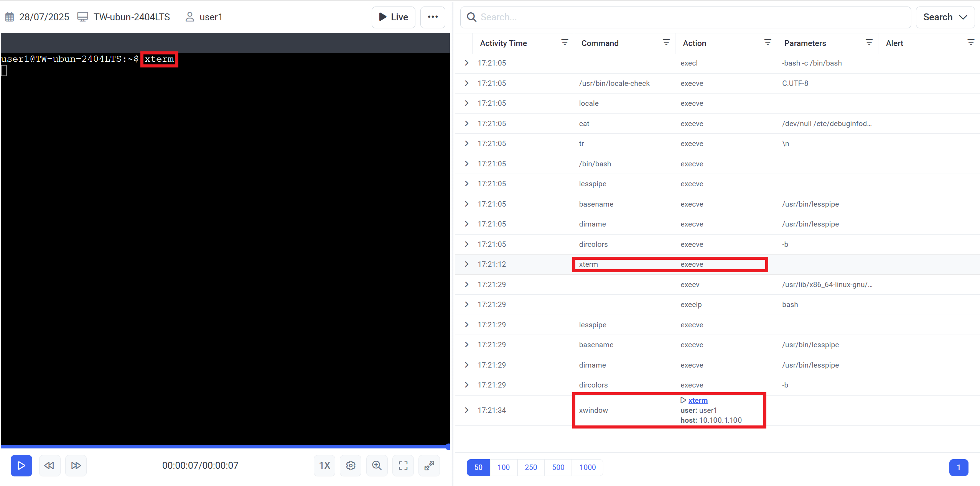Open the Command column filter icon
The height and width of the screenshot is (486, 980).
click(666, 43)
